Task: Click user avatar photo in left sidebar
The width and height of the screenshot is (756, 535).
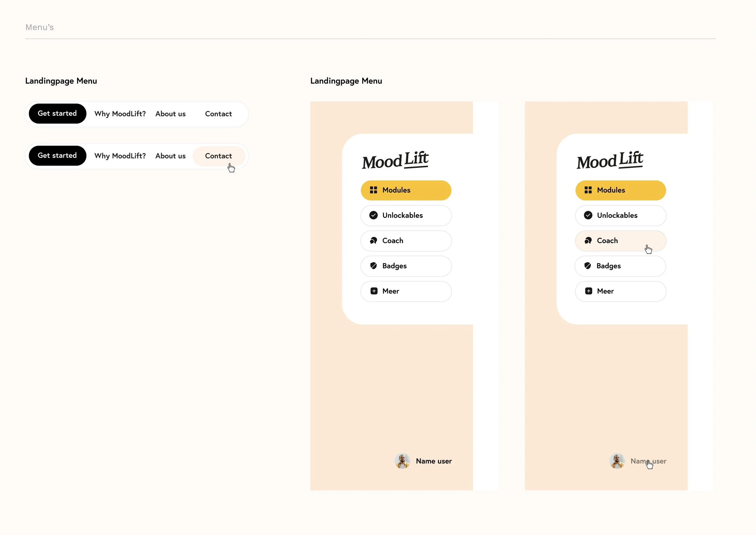Action: point(402,461)
